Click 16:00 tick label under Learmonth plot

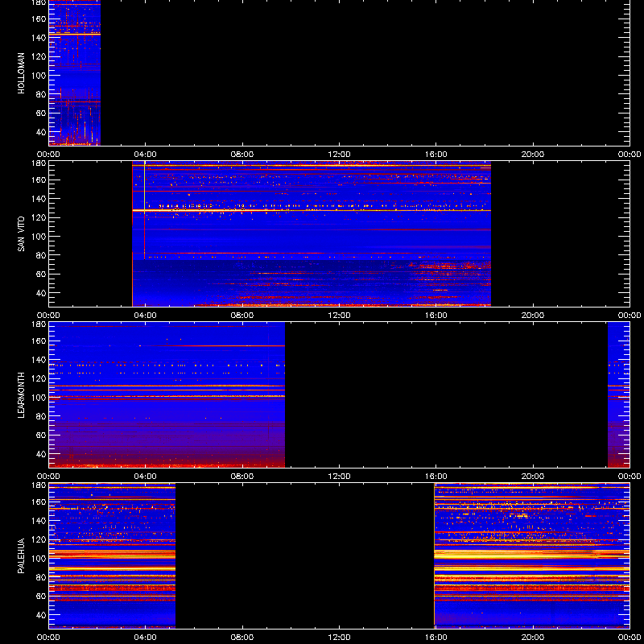436,477
